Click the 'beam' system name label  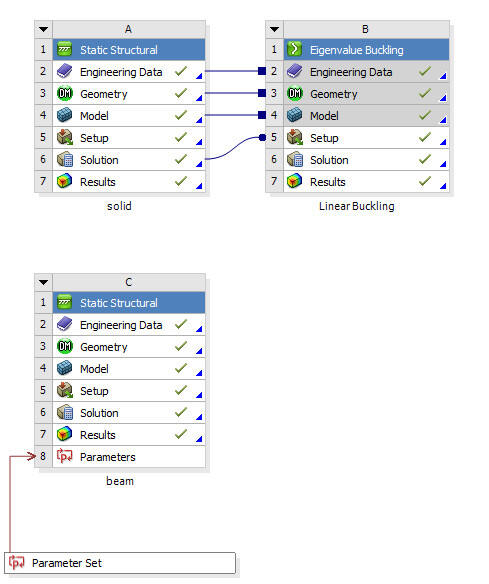120,481
